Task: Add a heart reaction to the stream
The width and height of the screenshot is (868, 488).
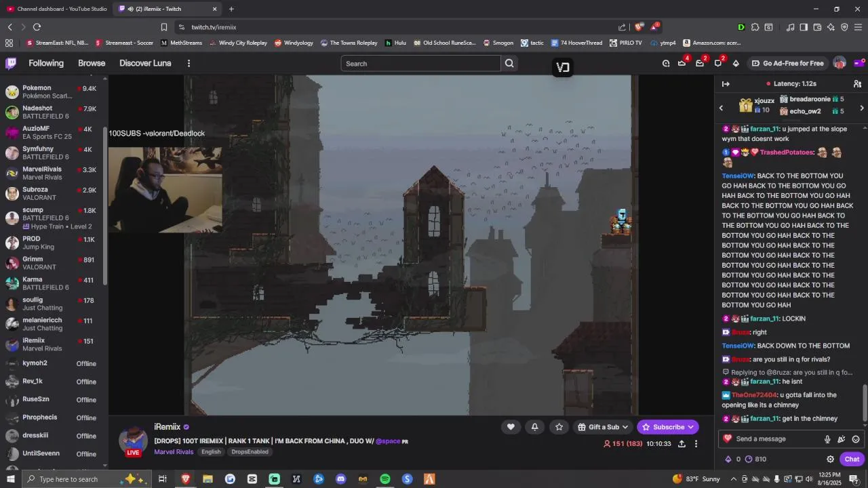Action: coord(511,427)
